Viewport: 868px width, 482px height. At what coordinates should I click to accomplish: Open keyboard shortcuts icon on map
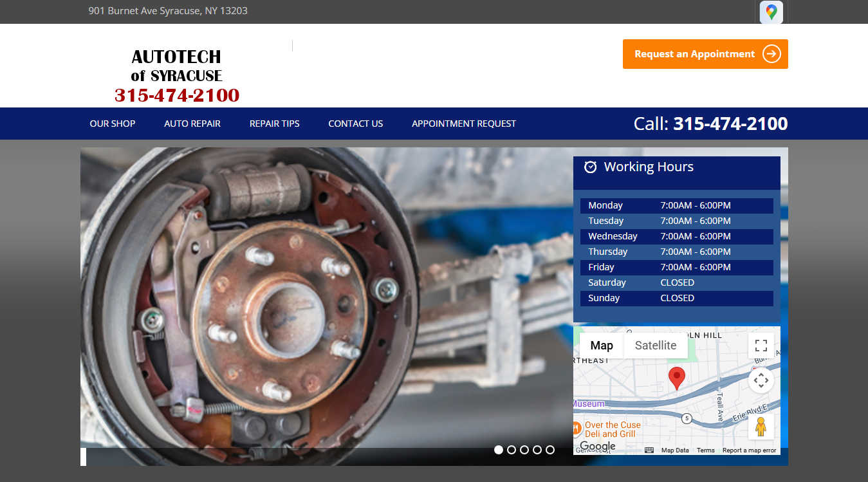point(649,450)
